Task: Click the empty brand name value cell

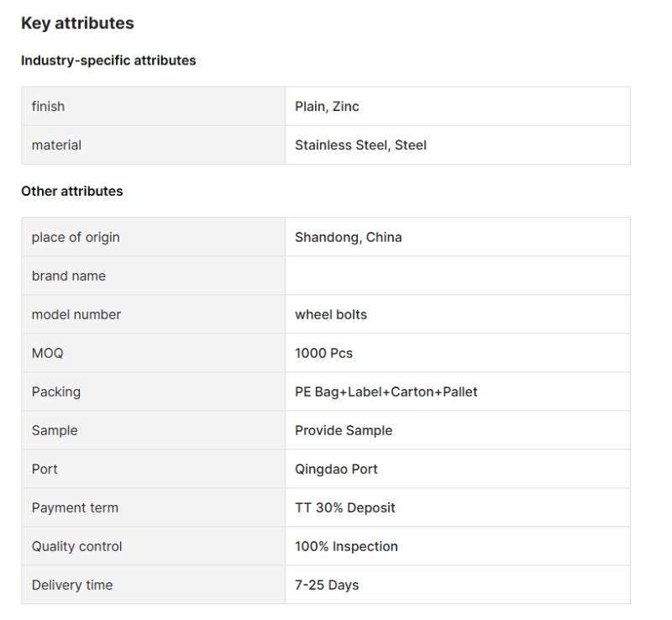Action: 457,276
